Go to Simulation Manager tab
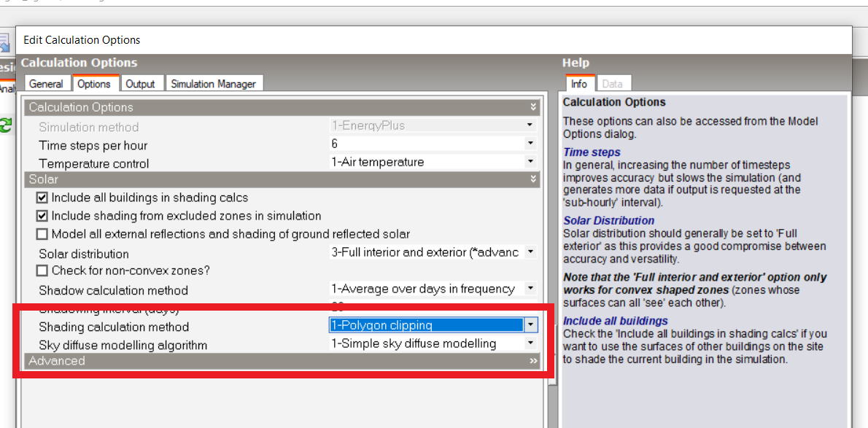This screenshot has width=868, height=428. 214,84
